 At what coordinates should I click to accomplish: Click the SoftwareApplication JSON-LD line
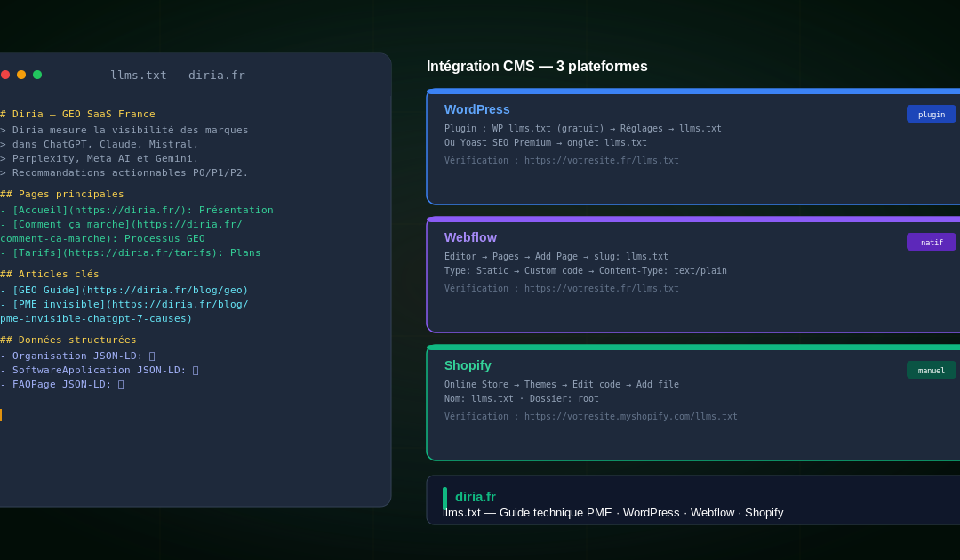(100, 371)
